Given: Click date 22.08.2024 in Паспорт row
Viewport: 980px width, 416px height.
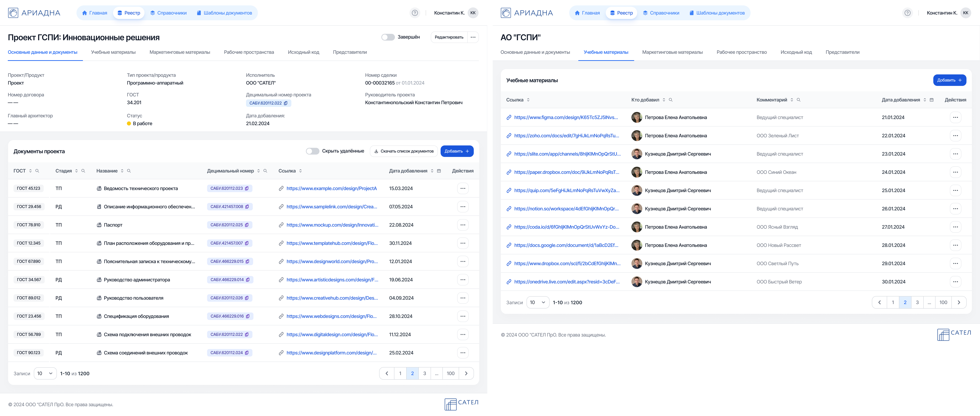Looking at the screenshot, I should pos(401,225).
